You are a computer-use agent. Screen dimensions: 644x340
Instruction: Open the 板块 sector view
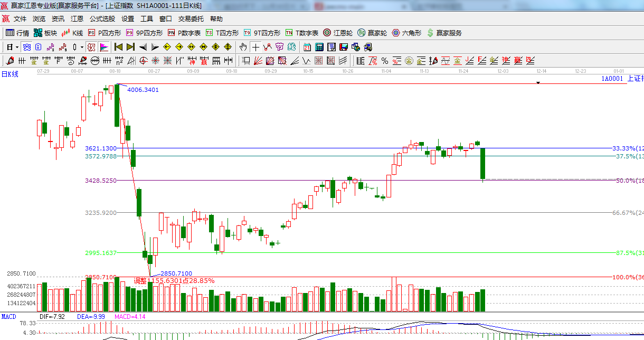(45, 33)
